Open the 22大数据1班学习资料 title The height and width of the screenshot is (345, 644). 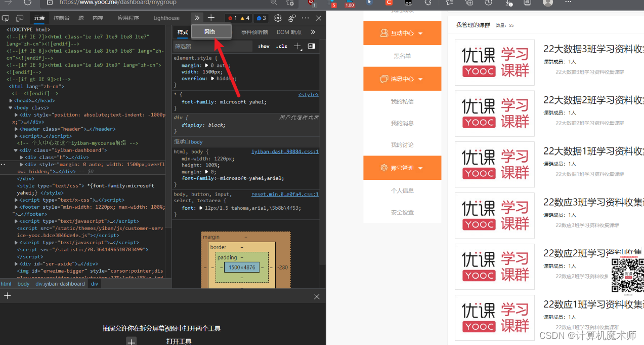pyautogui.click(x=593, y=151)
